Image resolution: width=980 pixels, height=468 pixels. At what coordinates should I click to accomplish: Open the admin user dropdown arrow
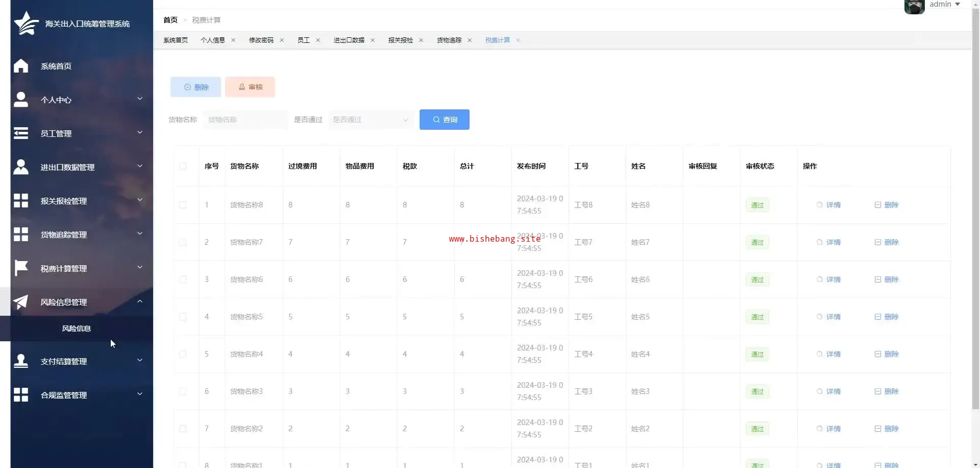(958, 5)
